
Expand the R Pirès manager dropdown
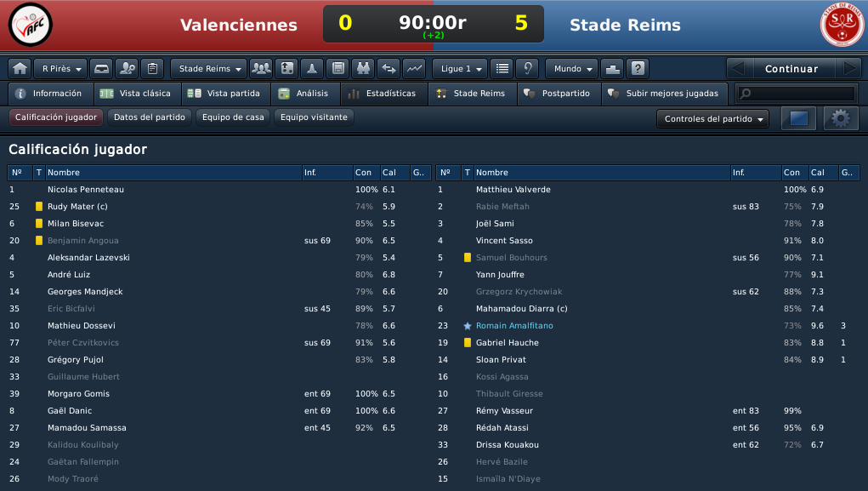(60, 69)
